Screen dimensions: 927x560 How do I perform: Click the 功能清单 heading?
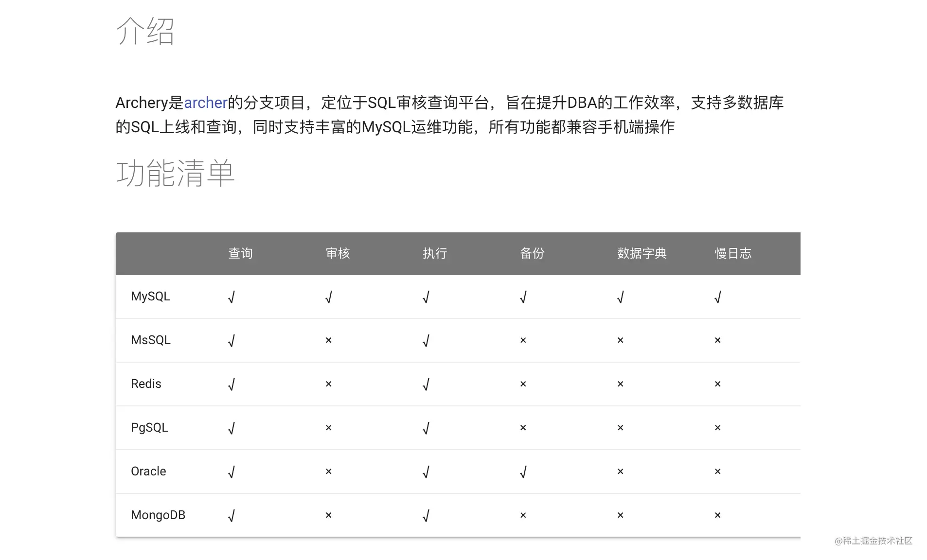tap(175, 173)
